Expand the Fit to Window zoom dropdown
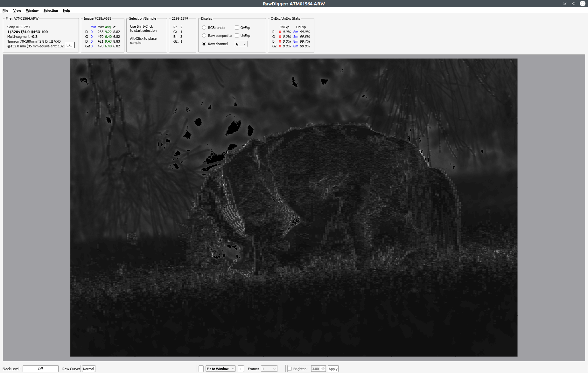 coord(220,369)
